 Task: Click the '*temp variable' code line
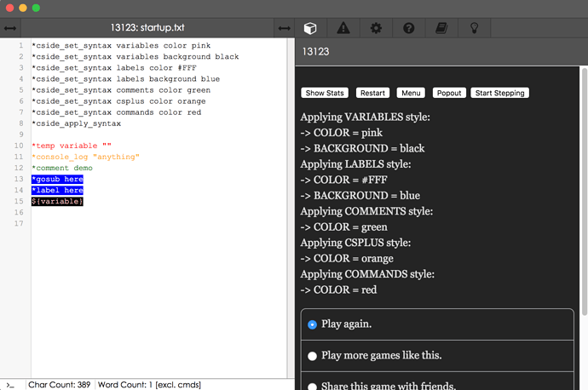point(72,146)
